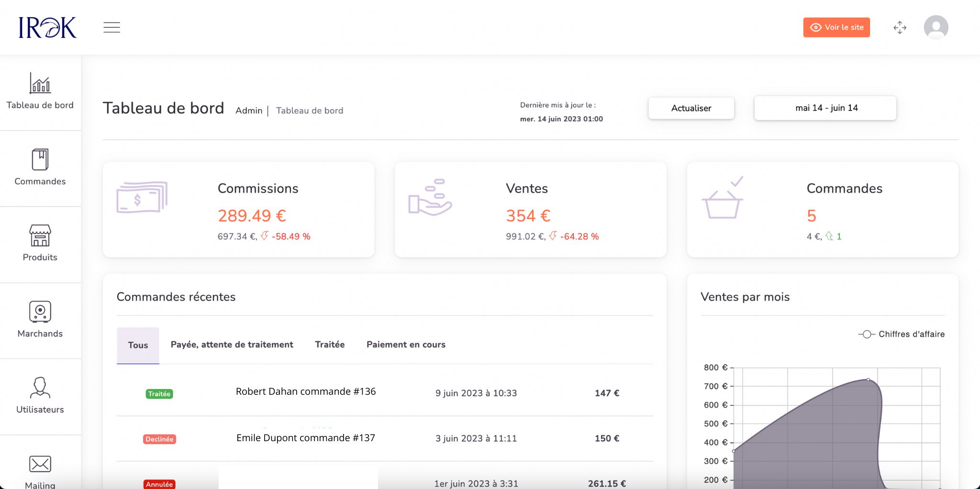Viewport: 980px width, 489px height.
Task: Click the Commandes count value 5
Action: point(812,216)
